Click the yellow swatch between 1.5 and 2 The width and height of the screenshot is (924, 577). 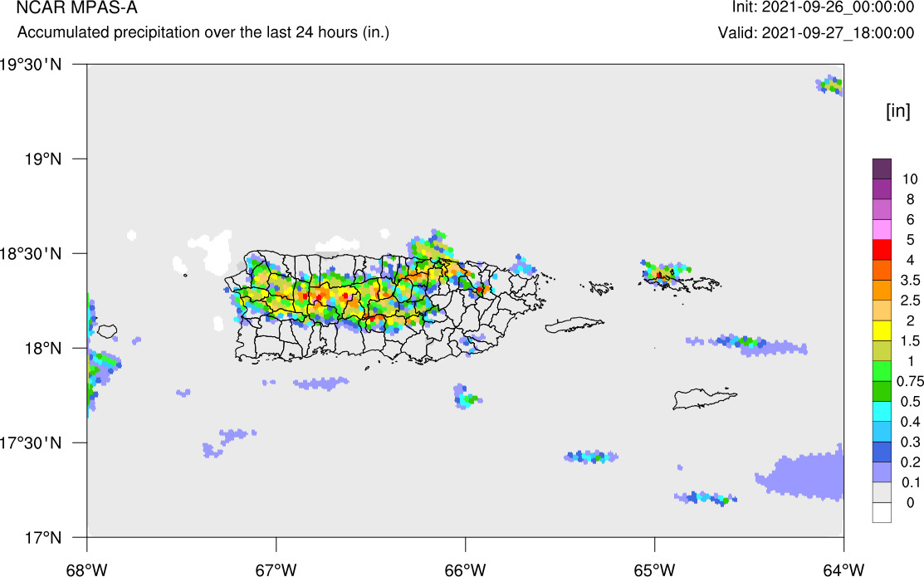[882, 330]
